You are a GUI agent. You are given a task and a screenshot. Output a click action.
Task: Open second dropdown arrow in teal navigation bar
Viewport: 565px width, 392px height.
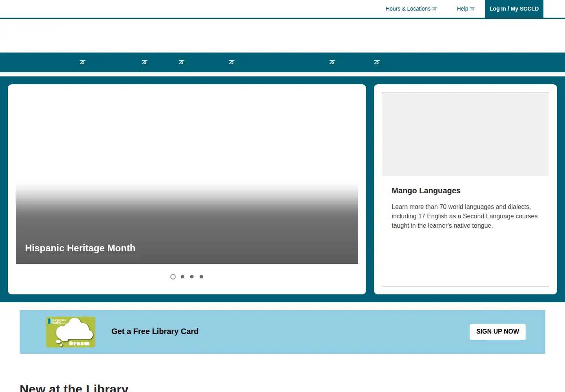(144, 62)
